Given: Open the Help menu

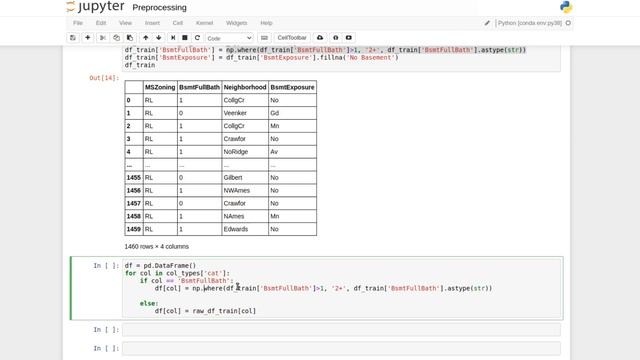Looking at the screenshot, I should pos(266,23).
